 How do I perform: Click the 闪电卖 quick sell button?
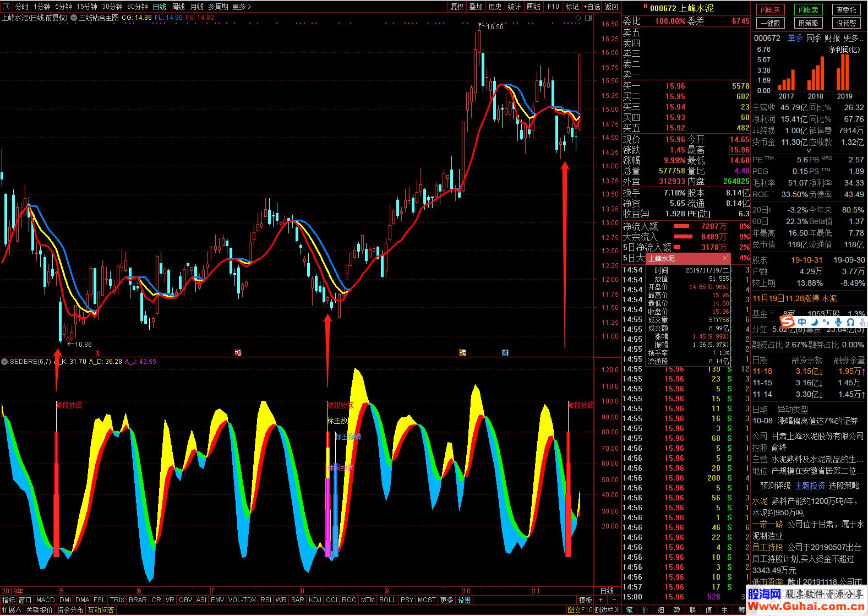pyautogui.click(x=808, y=10)
